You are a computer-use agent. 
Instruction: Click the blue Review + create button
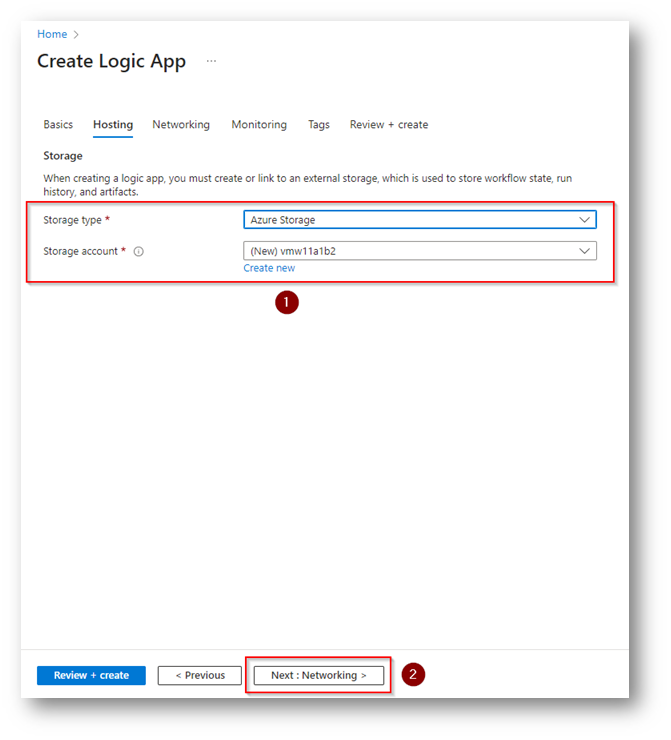tap(91, 675)
